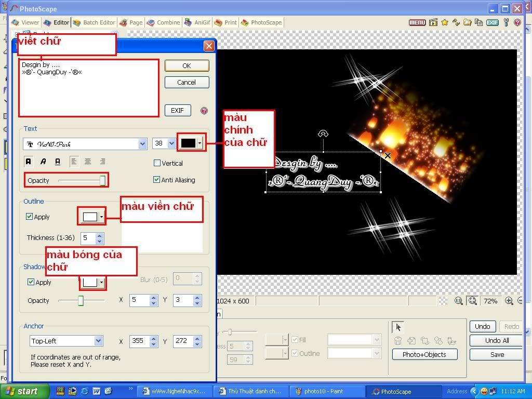Click the zoom in magnifier icon

(509, 301)
